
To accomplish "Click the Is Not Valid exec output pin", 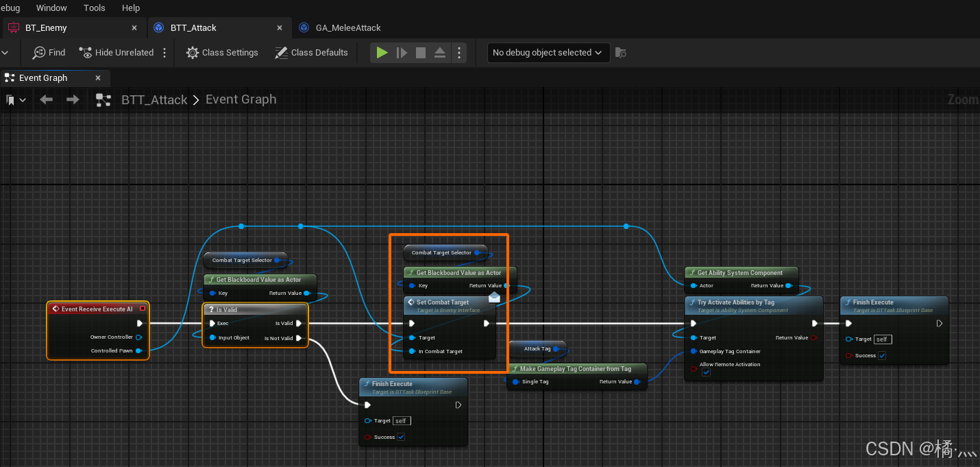I will pos(299,338).
